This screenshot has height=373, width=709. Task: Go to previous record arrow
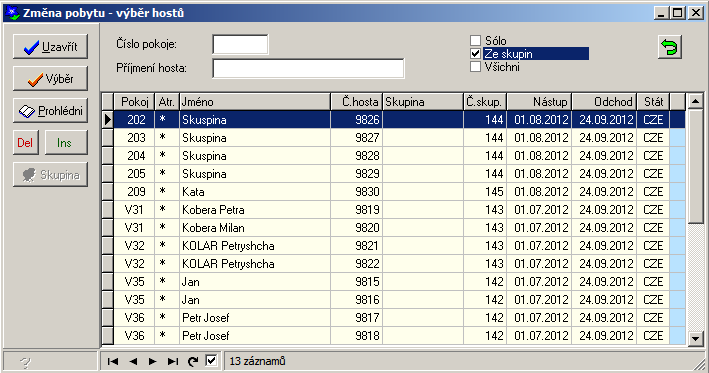[133, 361]
